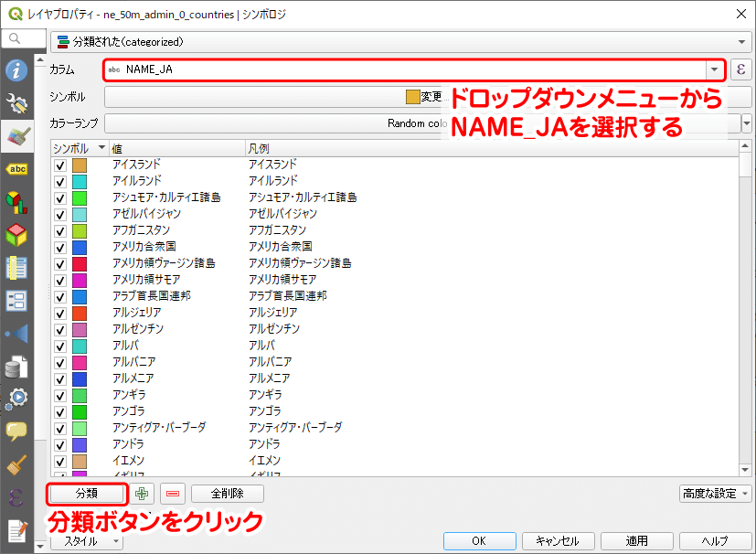Select the アンティグア・バーブーダ value cell

pos(159,427)
